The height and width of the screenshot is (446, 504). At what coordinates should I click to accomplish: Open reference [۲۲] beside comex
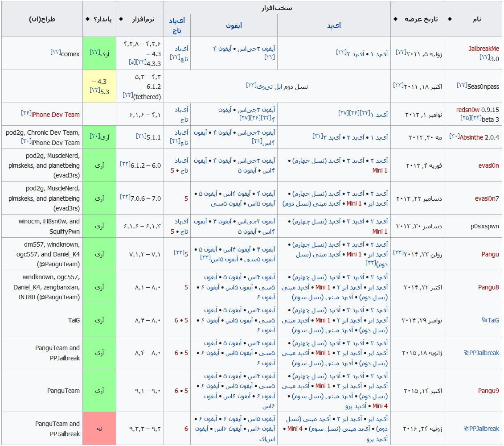tap(56, 52)
